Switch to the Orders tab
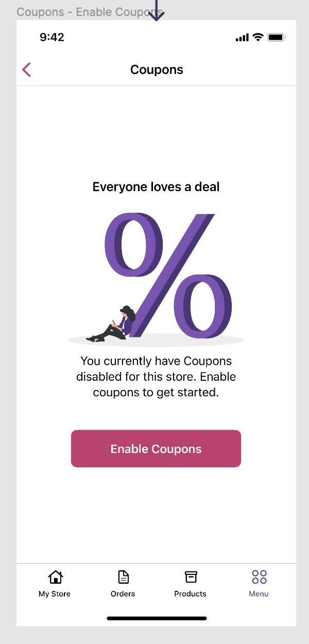Screen dimensions: 309x644 [123, 585]
